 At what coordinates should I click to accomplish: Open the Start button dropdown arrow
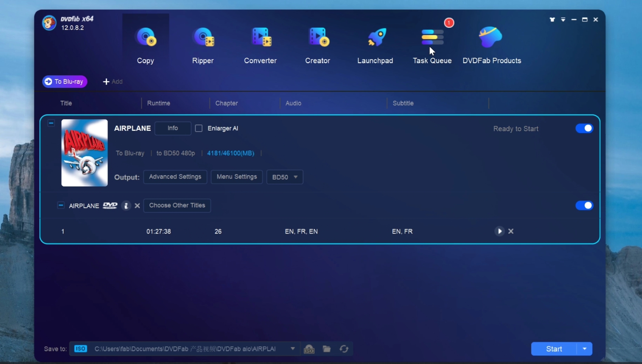tap(585, 349)
